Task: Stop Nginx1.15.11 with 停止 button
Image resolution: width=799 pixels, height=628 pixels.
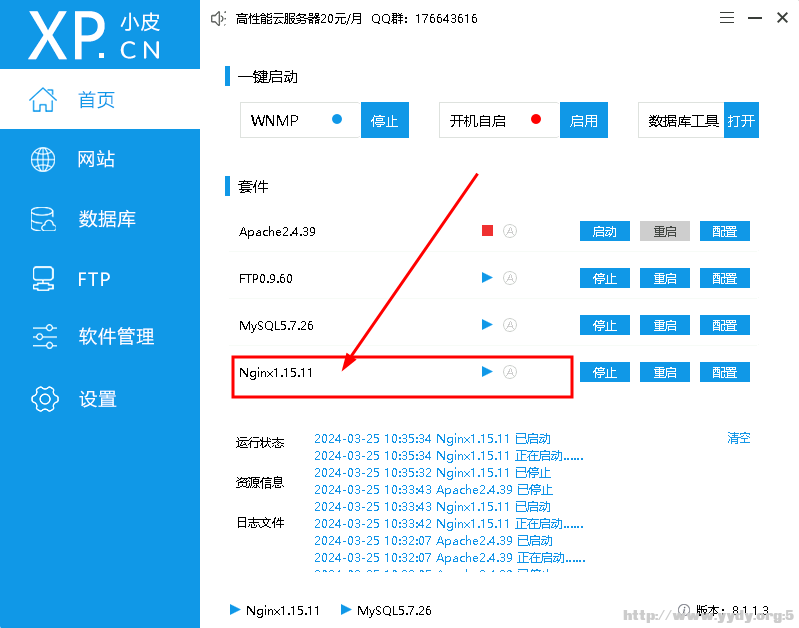Action: 605,372
